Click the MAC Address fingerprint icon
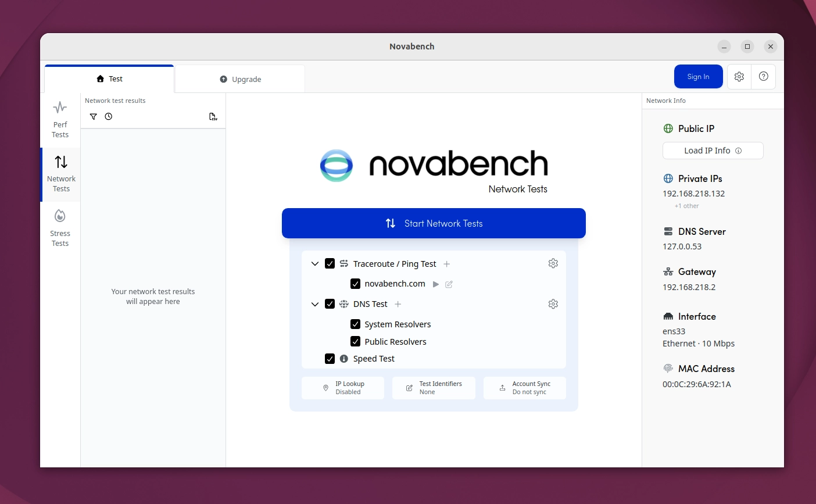 point(668,369)
